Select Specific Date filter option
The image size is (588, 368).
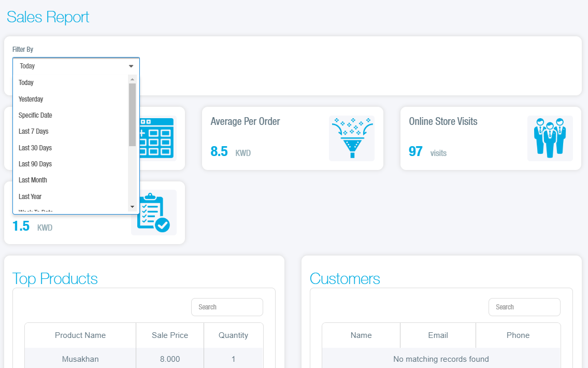coord(70,115)
